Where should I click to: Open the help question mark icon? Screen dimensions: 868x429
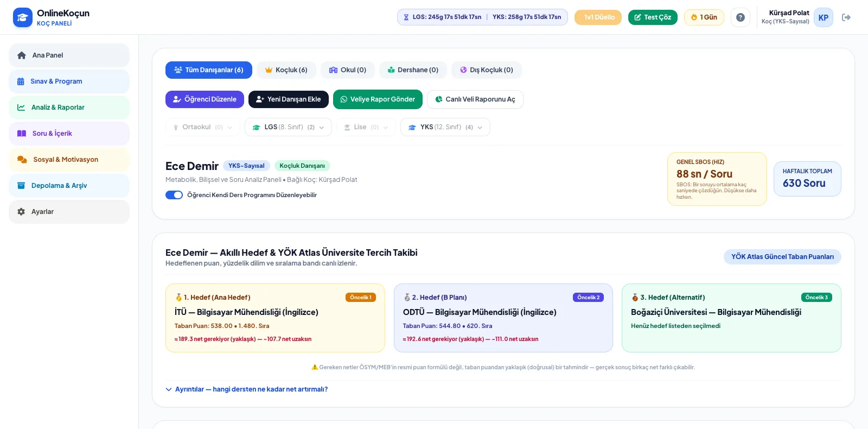coord(741,17)
